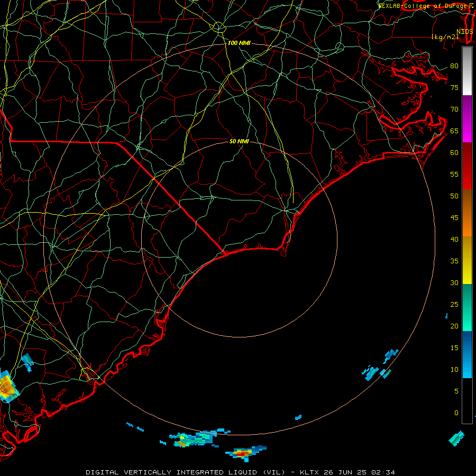Click the 15 value on the VIL scale
Screen dimensions: 476x476
pyautogui.click(x=454, y=347)
